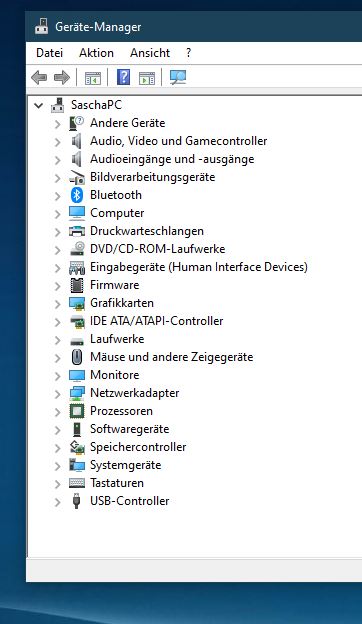Expand the Andere Geräte category
This screenshot has width=362, height=624.
(x=58, y=124)
